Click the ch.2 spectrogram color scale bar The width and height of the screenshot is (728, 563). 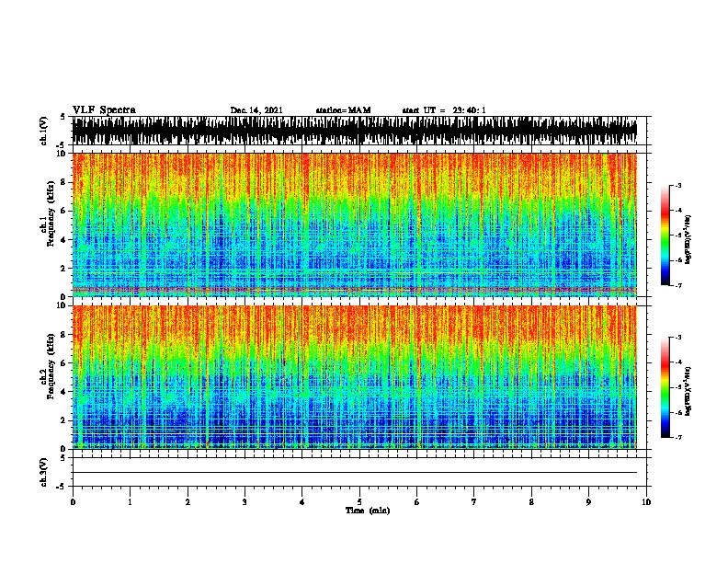665,387
